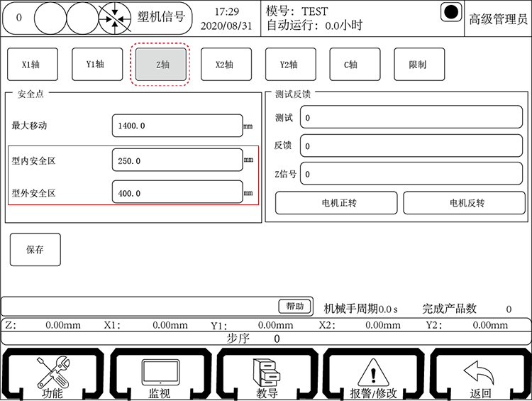Click the black record circle indicator
Screen dimensions: 532x401
pos(451,13)
